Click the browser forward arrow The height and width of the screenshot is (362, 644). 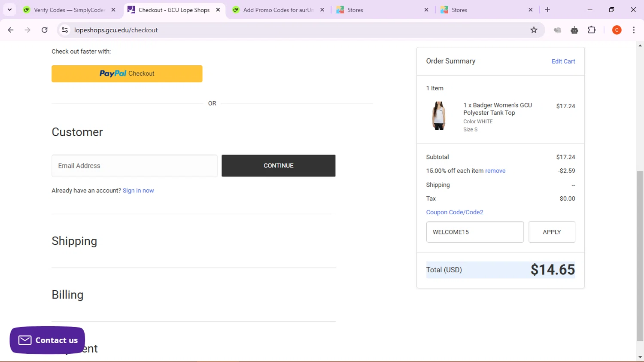point(27,30)
